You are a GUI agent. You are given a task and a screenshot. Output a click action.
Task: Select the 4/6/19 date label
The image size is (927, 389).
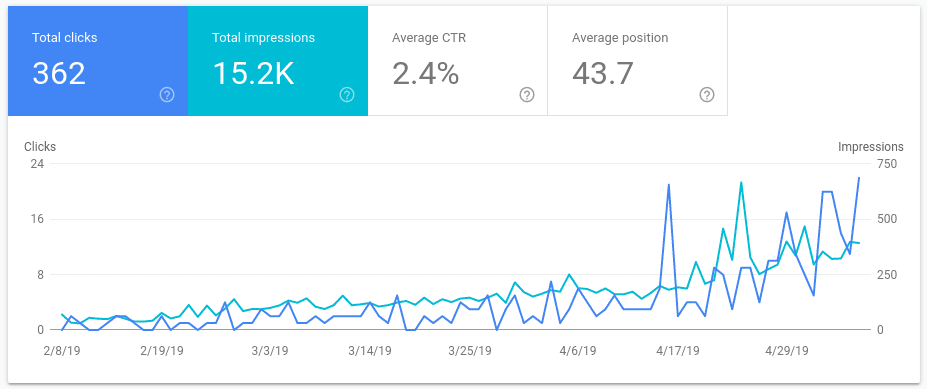point(578,351)
